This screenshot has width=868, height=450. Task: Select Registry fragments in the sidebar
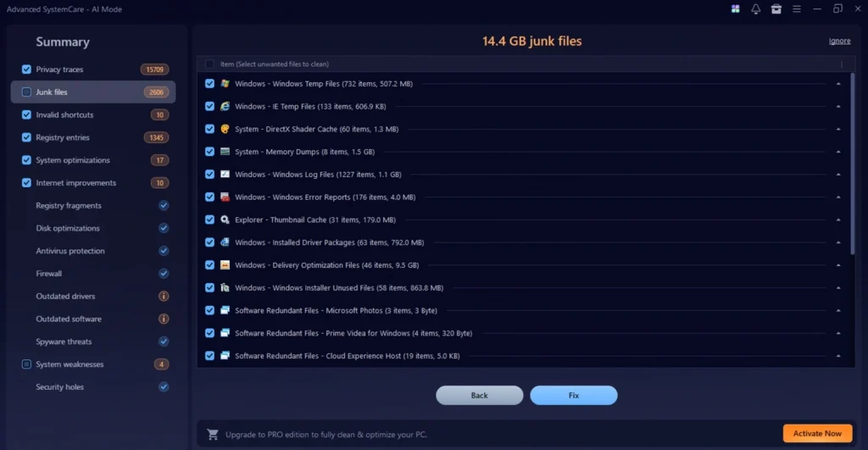point(69,205)
